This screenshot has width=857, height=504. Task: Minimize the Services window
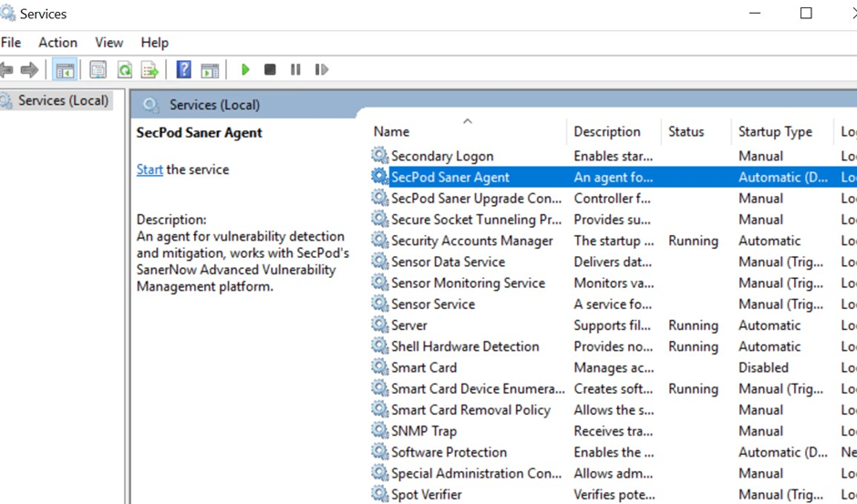pos(755,13)
